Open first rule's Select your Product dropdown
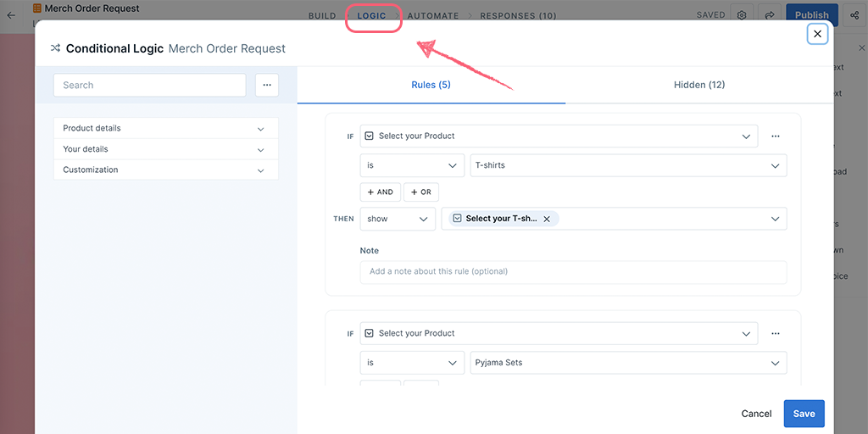868x434 pixels. tap(559, 136)
